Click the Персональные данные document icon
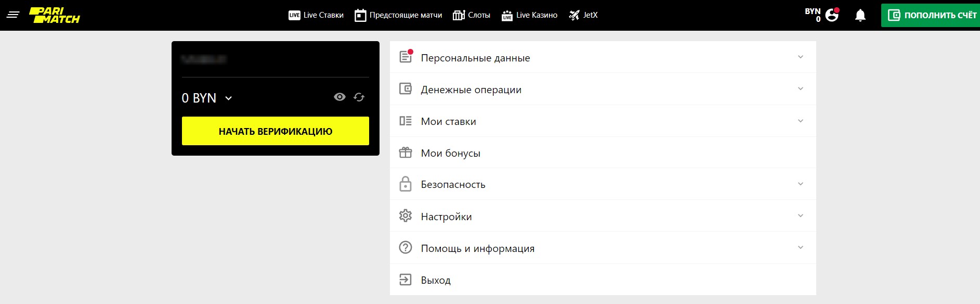980x304 pixels. coord(406,57)
